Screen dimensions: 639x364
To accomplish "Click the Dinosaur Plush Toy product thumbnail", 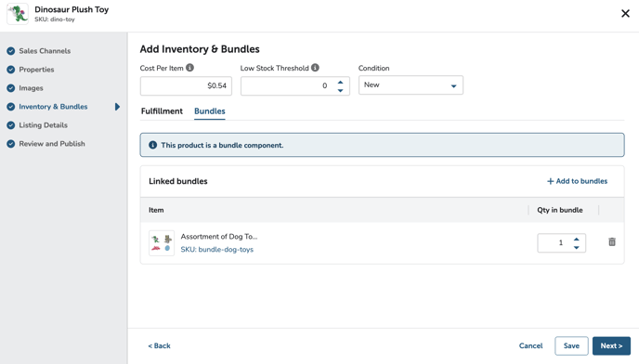I will pyautogui.click(x=18, y=14).
